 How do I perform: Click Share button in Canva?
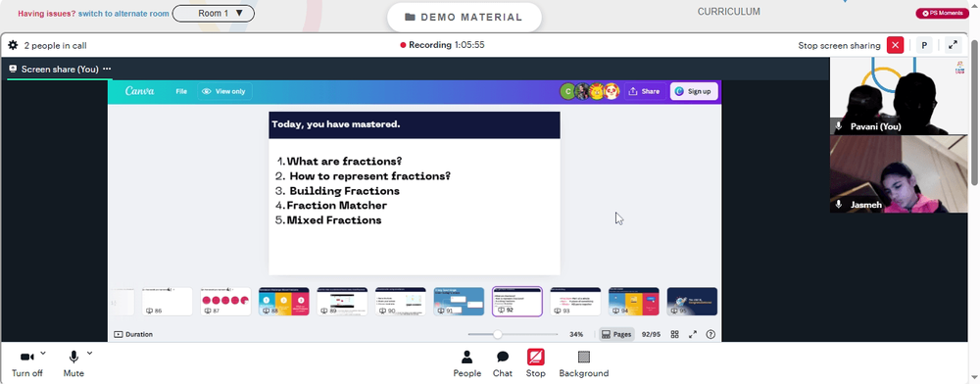coord(644,91)
